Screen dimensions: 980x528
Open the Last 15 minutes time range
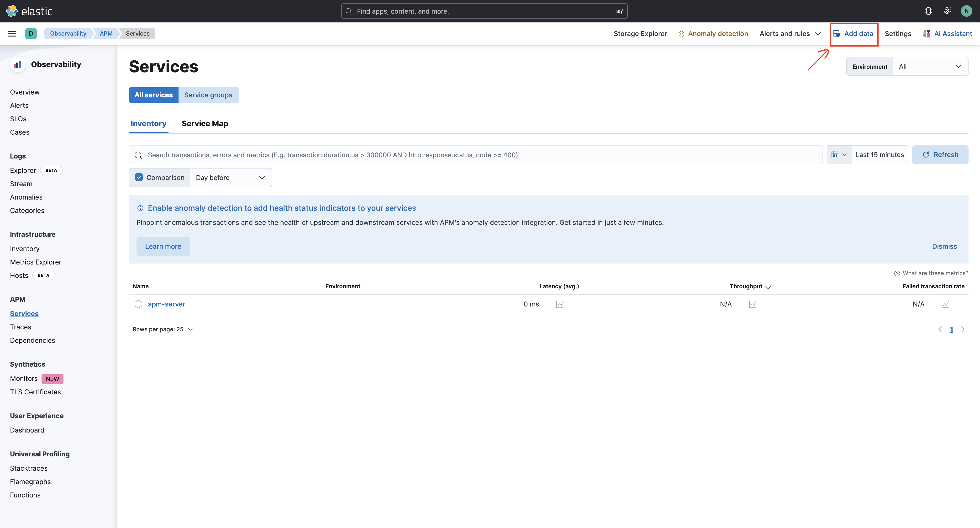pos(880,155)
